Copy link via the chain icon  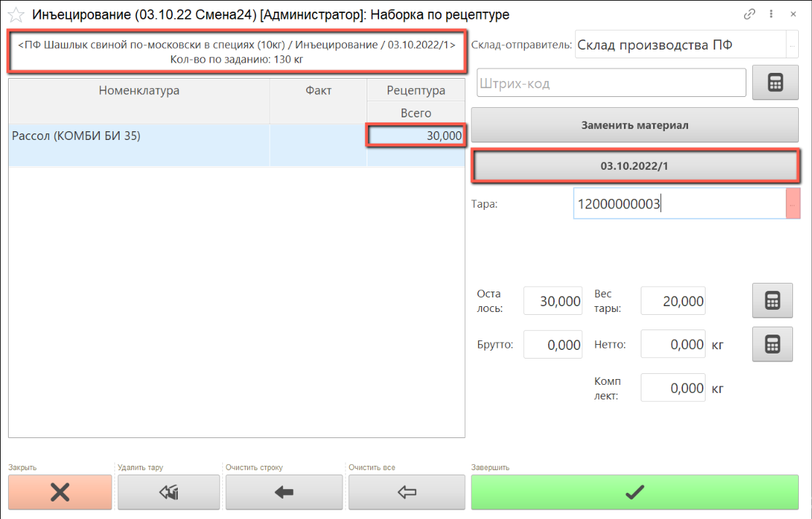point(749,14)
